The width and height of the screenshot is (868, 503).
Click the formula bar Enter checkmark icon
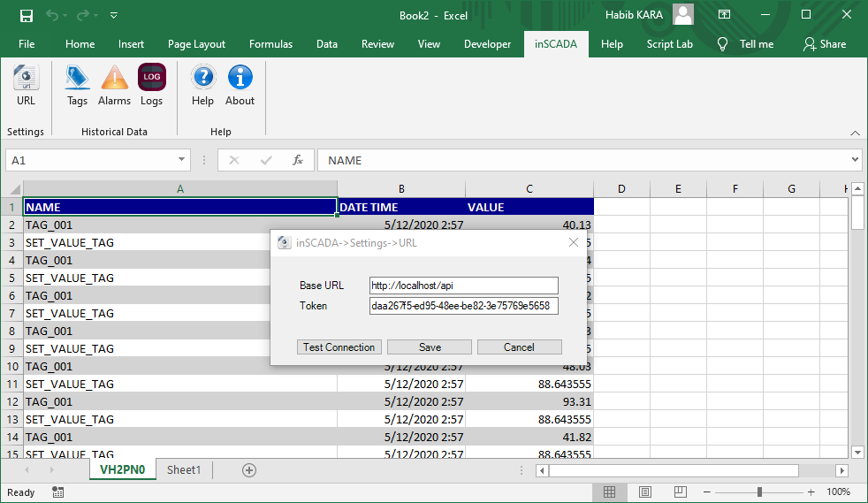[266, 160]
